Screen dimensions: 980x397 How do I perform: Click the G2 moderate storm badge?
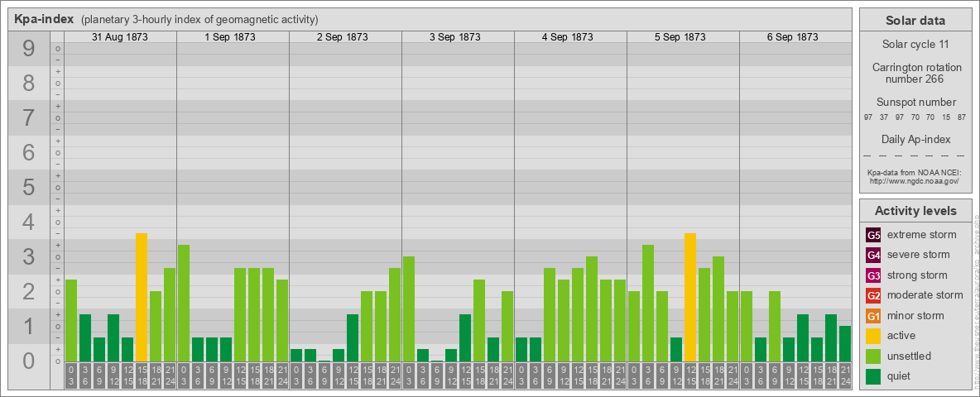click(873, 295)
